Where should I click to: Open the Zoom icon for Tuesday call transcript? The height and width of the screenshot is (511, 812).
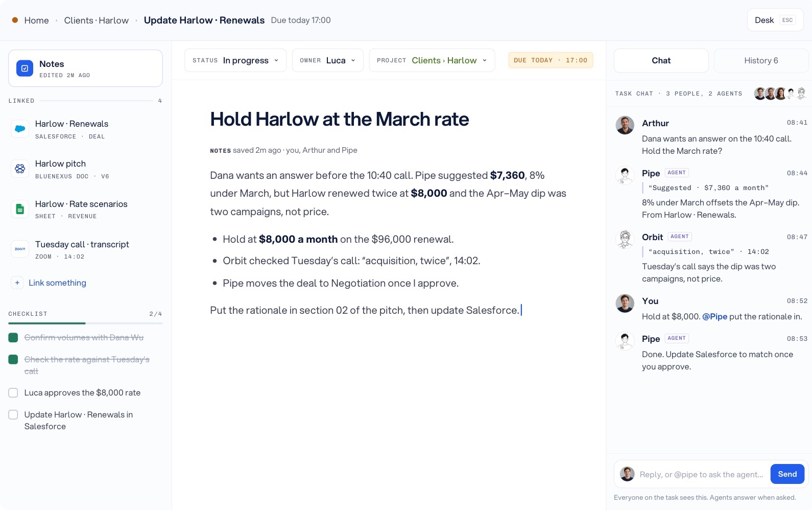(20, 249)
